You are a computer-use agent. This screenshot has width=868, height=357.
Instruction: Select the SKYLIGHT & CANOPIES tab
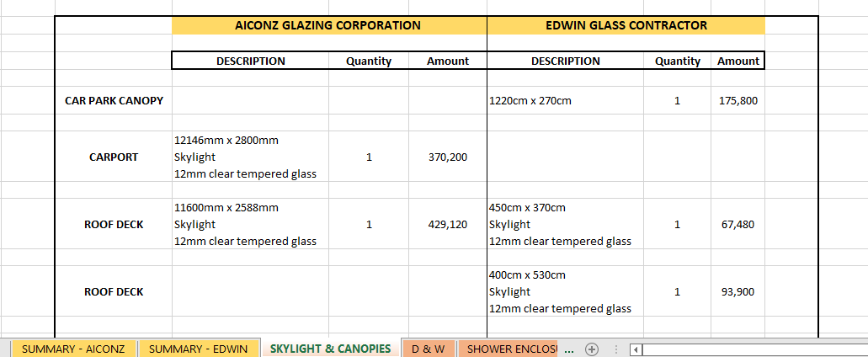[x=330, y=349]
